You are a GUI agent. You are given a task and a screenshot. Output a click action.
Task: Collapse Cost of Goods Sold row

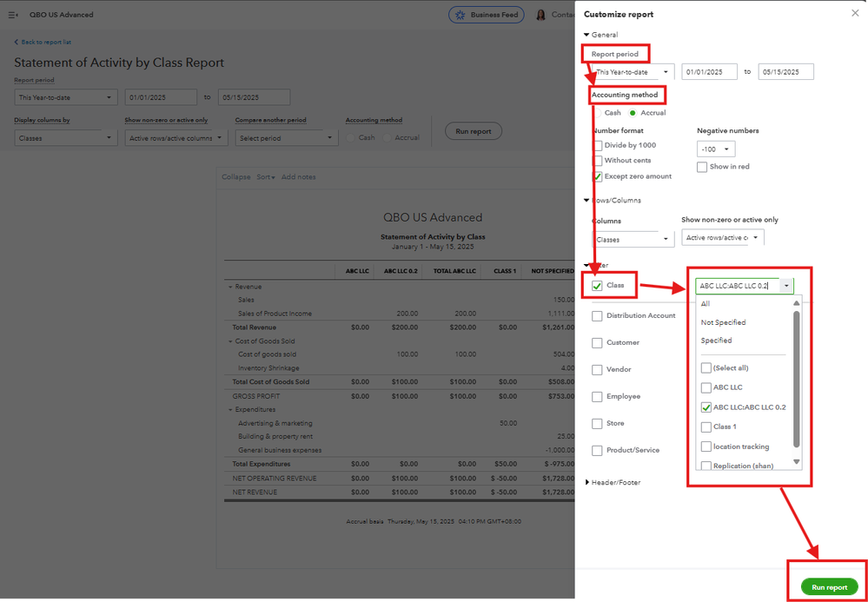pos(230,341)
